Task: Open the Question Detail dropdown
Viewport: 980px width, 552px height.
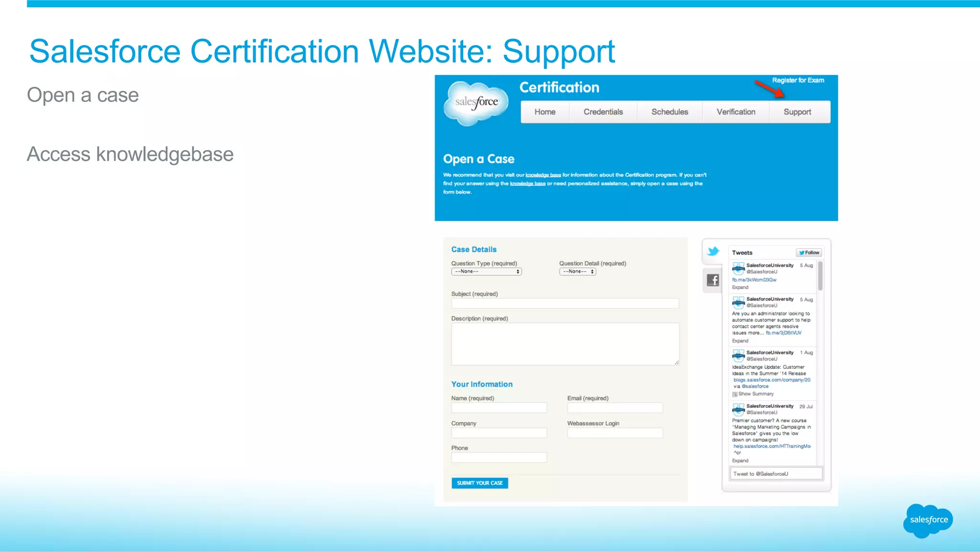Action: point(578,271)
